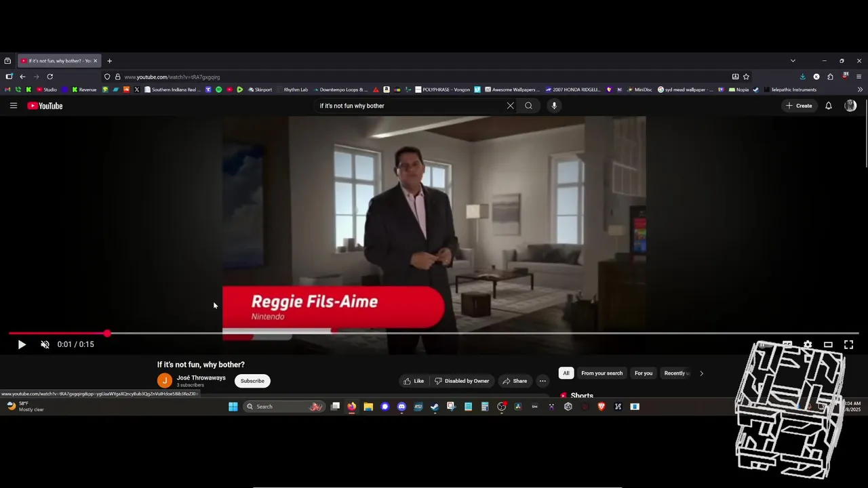Click the Disabled by Owner button
Viewport: 868px width, 488px height.
(x=462, y=381)
